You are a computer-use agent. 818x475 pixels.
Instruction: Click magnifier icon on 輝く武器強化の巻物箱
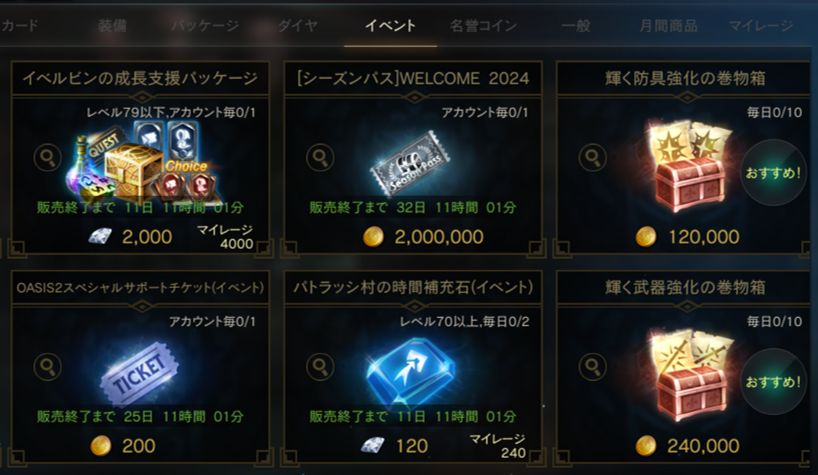pyautogui.click(x=593, y=366)
